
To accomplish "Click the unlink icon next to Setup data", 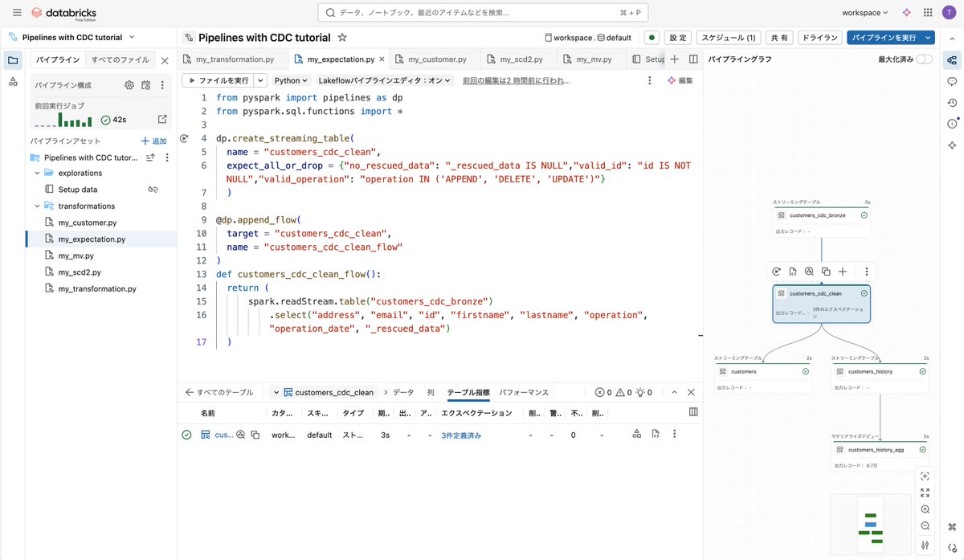I will (153, 190).
